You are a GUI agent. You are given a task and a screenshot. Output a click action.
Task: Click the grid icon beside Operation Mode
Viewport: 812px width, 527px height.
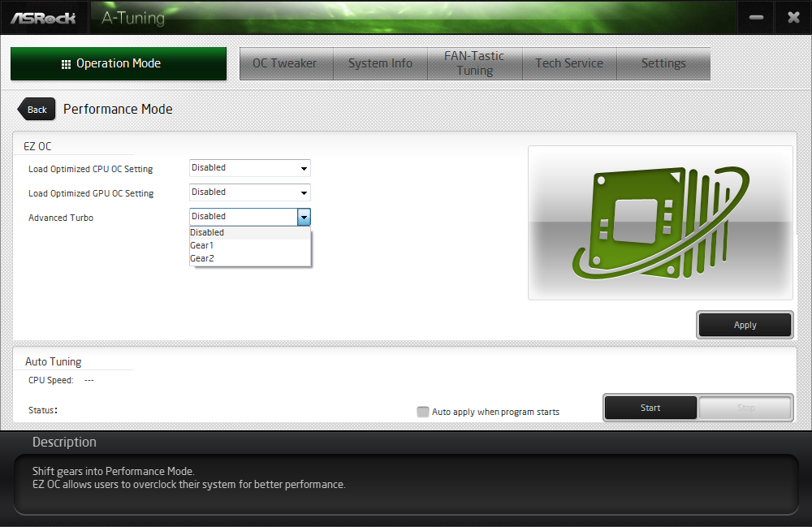pos(66,64)
